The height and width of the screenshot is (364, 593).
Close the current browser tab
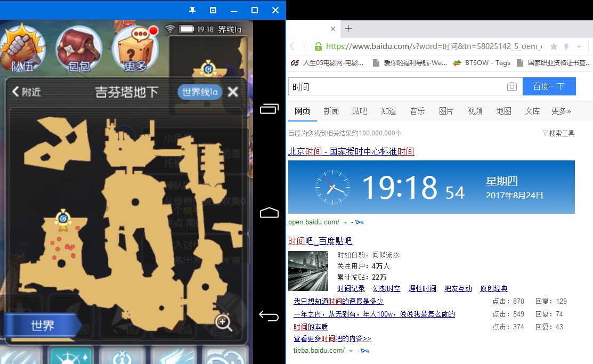[333, 29]
